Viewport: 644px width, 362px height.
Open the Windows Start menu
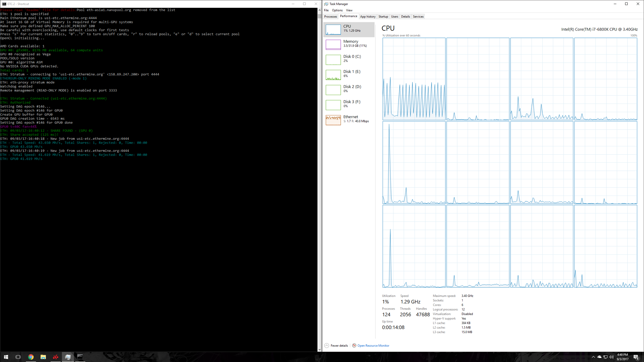(6, 357)
